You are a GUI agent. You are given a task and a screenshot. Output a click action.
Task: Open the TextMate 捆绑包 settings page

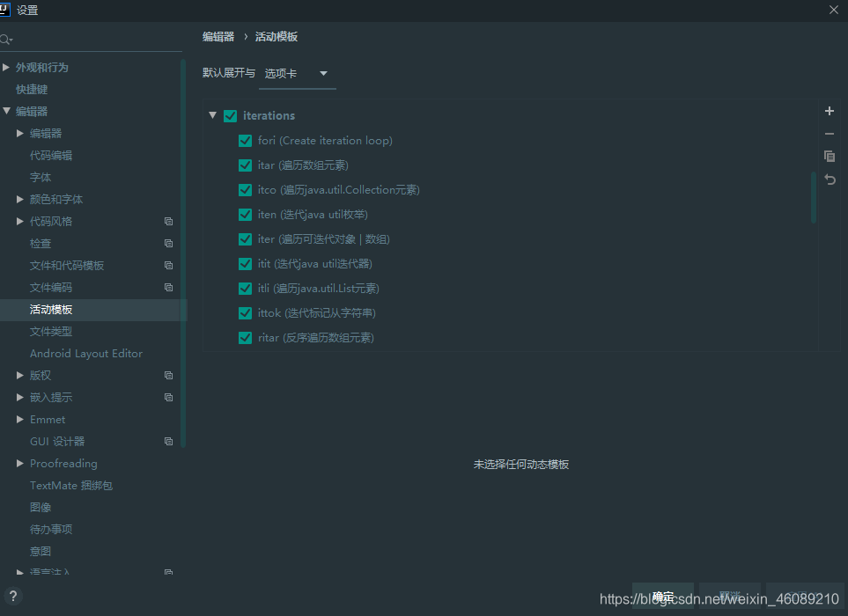coord(70,485)
